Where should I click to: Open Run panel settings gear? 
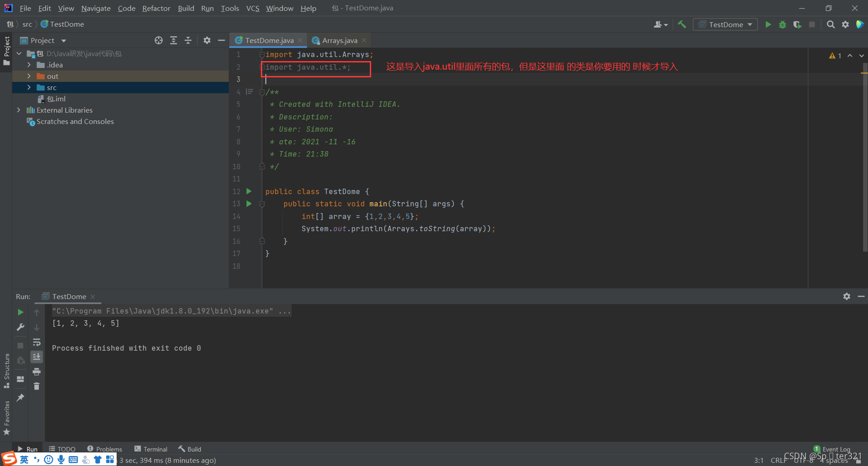(847, 296)
